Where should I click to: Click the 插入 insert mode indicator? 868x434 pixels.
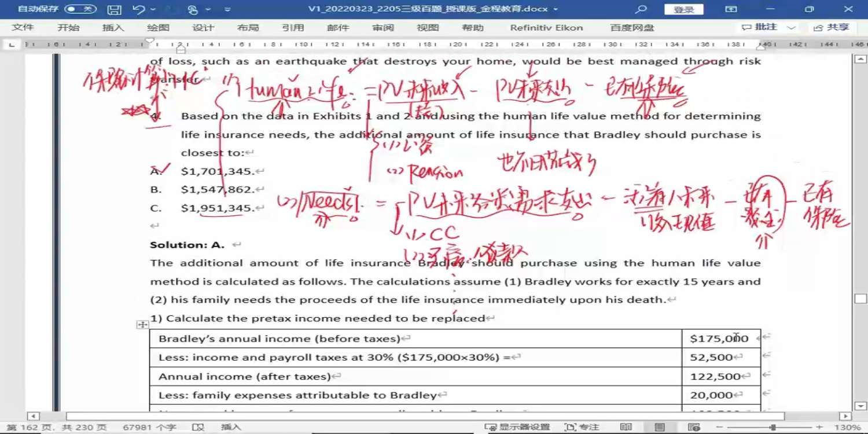231,427
